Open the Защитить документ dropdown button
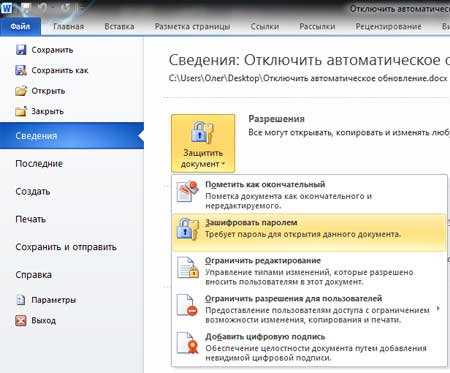The width and height of the screenshot is (450, 373). pos(203,143)
